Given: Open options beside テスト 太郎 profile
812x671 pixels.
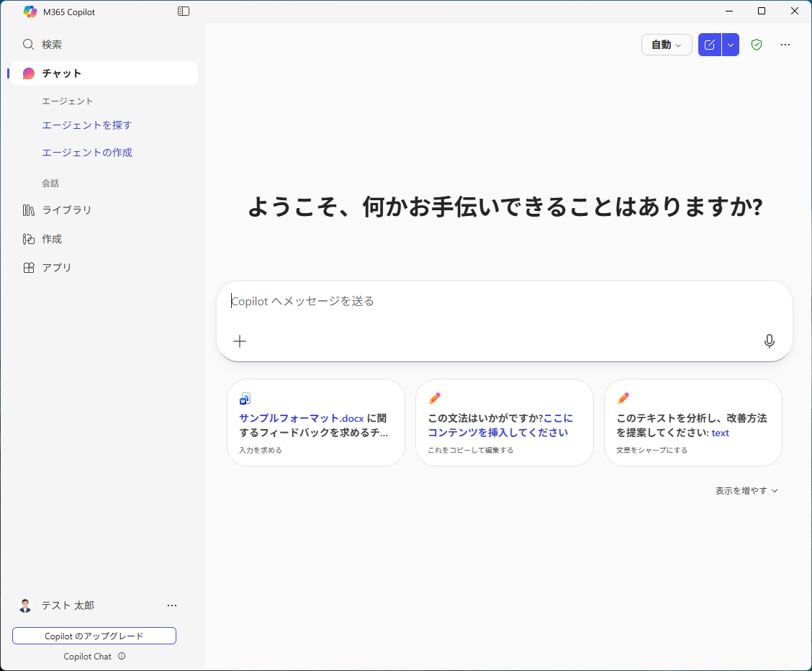Looking at the screenshot, I should pos(172,605).
